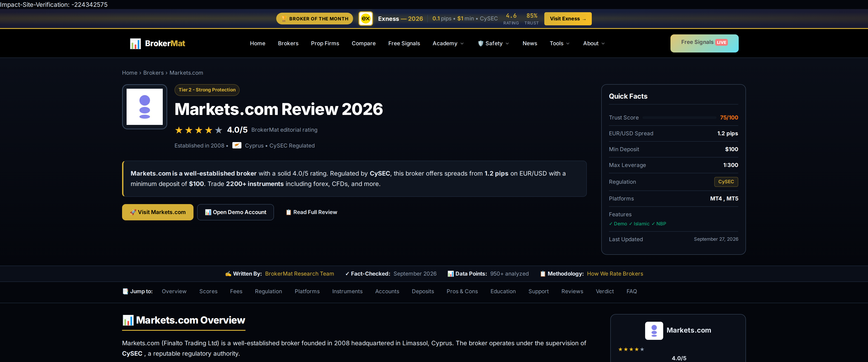Click the small star row in sidebar card
Viewport: 868px width, 362px height.
tap(631, 349)
